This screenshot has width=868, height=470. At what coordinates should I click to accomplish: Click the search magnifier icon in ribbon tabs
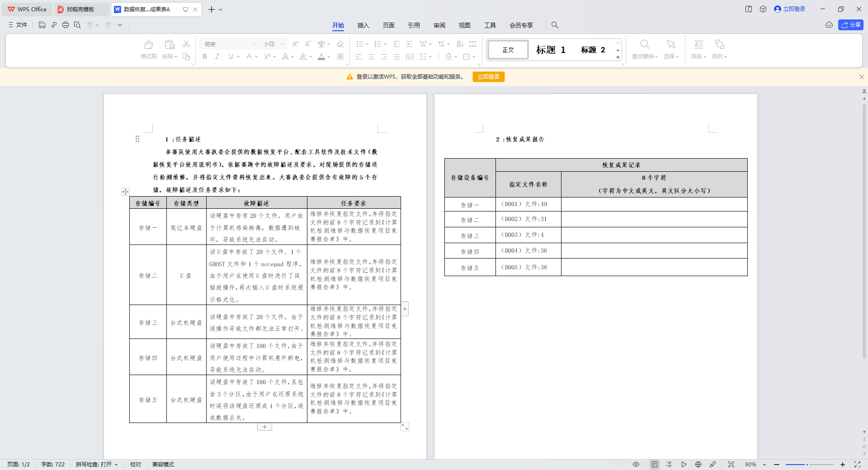[x=555, y=25]
